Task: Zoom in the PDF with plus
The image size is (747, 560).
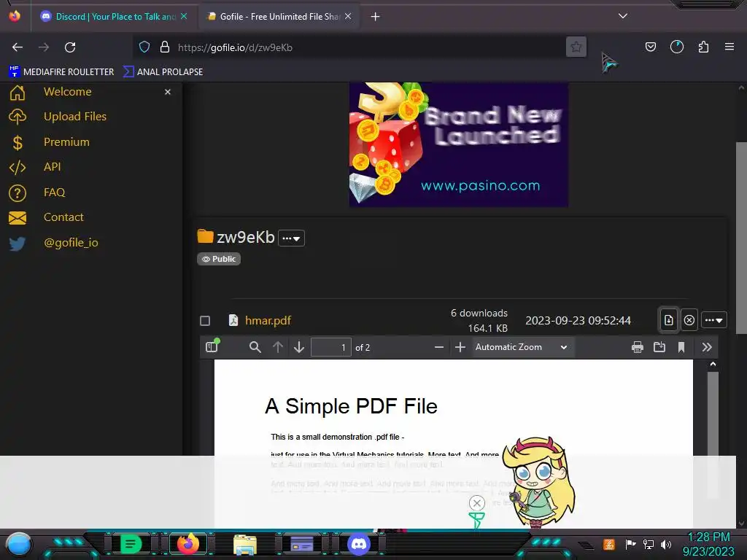Action: 460,347
